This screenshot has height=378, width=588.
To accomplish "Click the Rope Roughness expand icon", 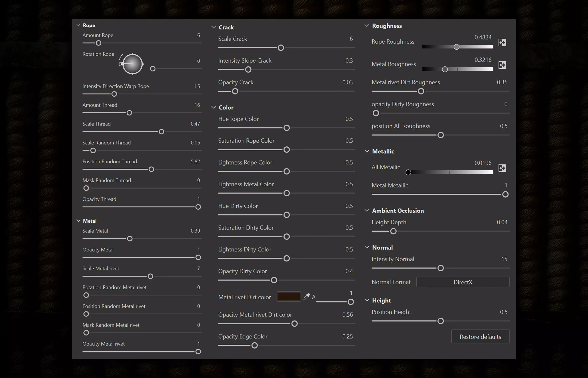I will pyautogui.click(x=502, y=43).
